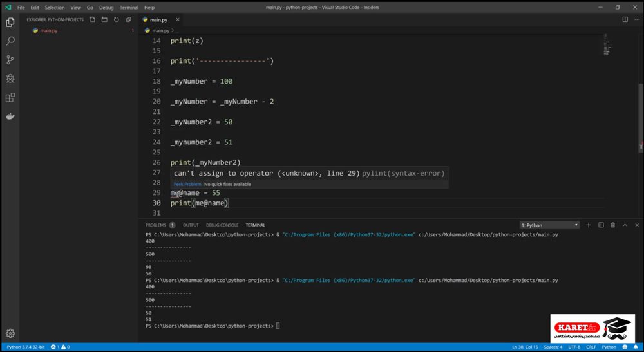Switch to the Output panel tab
The height and width of the screenshot is (352, 644).
point(191,225)
